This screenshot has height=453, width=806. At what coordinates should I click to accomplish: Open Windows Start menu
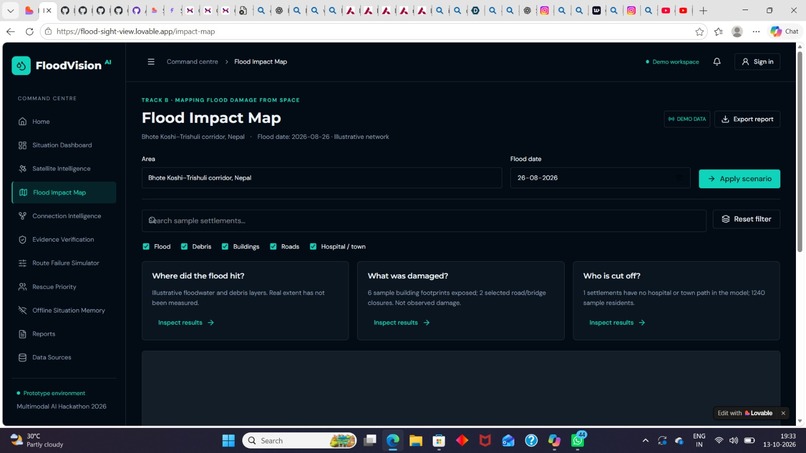(x=228, y=441)
